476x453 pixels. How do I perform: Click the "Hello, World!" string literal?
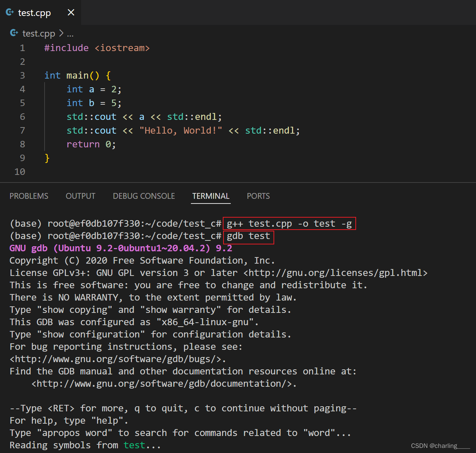tap(181, 130)
